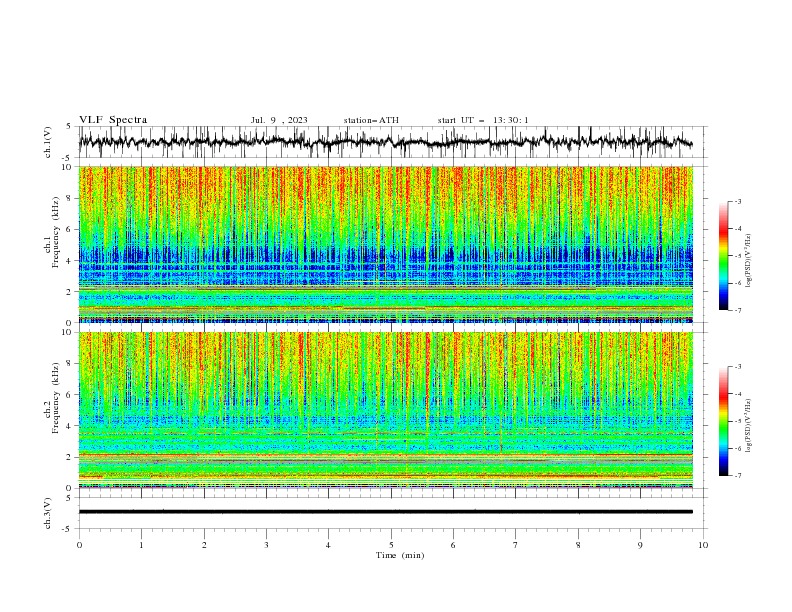The height and width of the screenshot is (612, 792).
Task: Click the ch.1 spectrogram panel
Action: click(386, 244)
